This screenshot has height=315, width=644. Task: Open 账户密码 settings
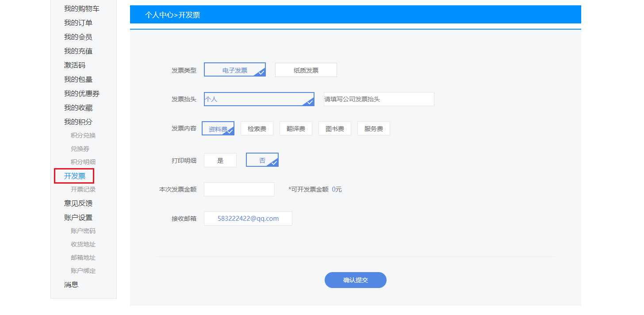click(83, 231)
